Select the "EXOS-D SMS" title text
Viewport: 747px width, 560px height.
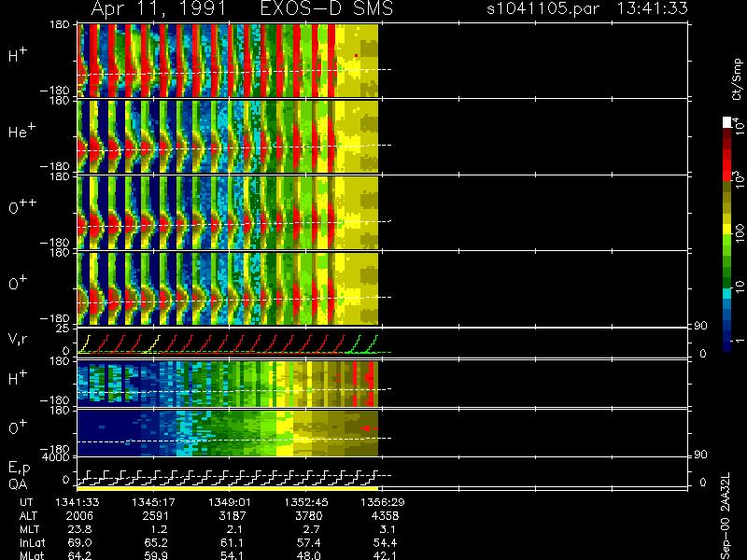[x=326, y=8]
